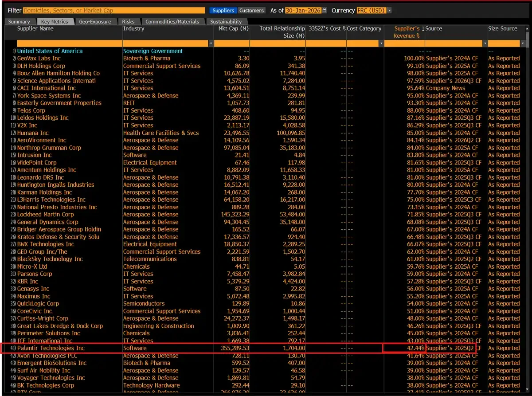532x396 pixels.
Task: Switch to the Summary tab
Action: pos(19,22)
